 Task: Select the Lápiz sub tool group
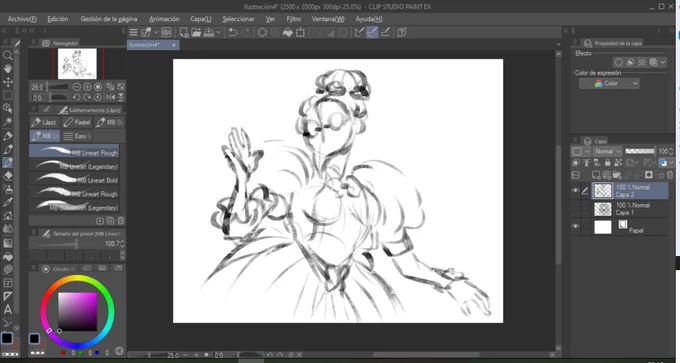coord(45,122)
